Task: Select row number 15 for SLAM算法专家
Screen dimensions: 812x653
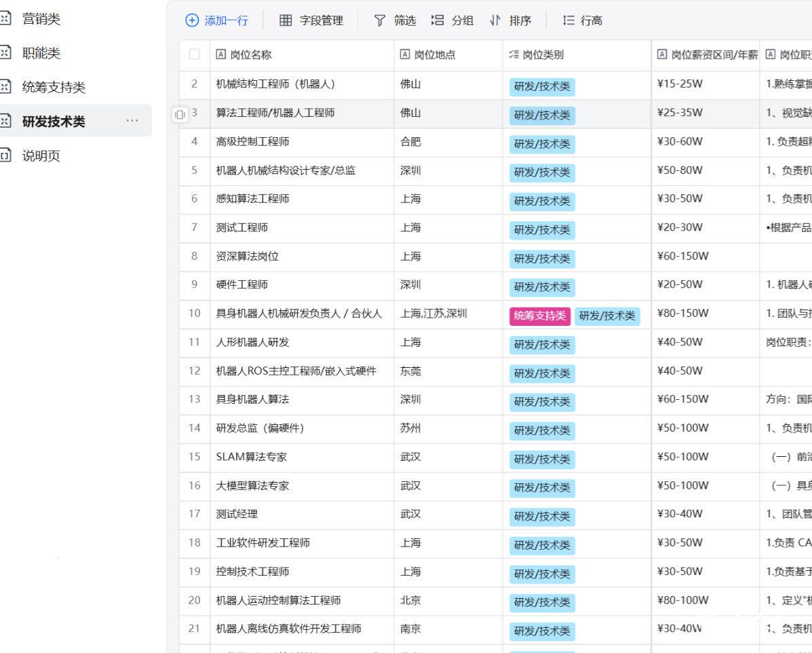Action: (195, 457)
